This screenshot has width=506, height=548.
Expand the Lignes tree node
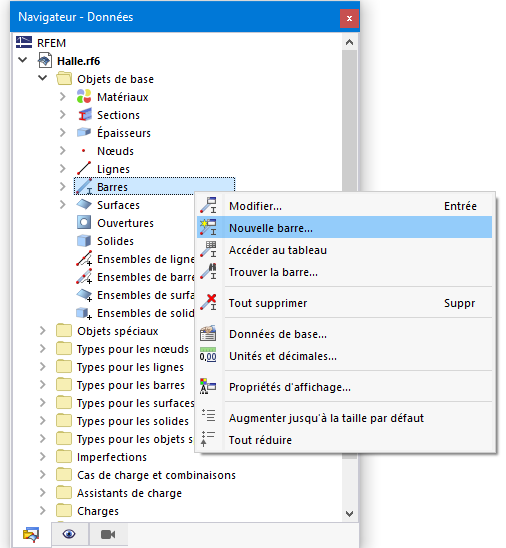63,168
